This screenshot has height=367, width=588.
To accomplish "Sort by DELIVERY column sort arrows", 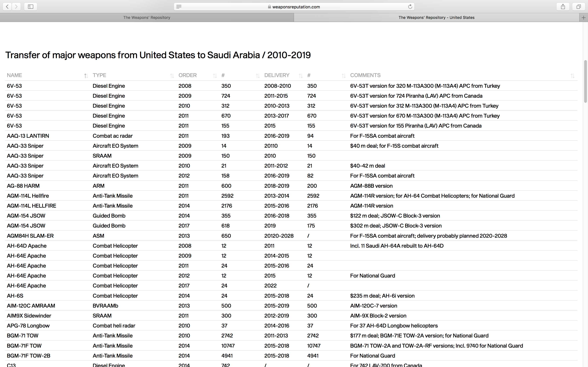I will [300, 76].
